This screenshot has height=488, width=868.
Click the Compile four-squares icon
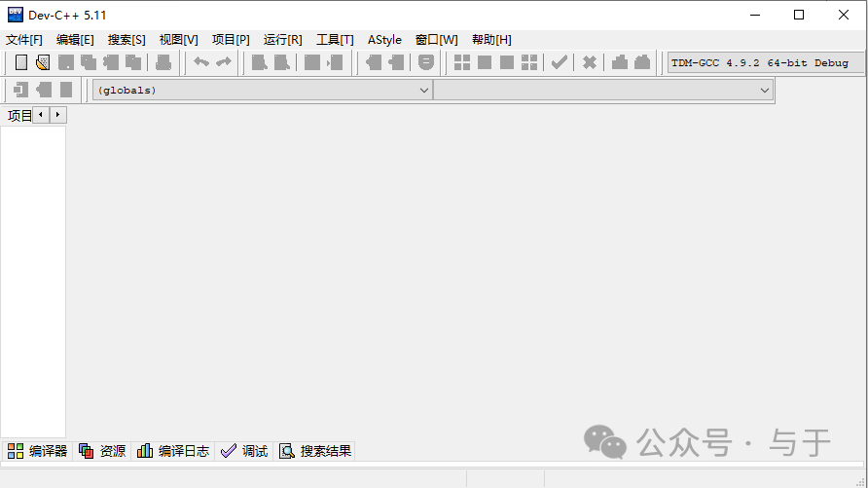[461, 62]
